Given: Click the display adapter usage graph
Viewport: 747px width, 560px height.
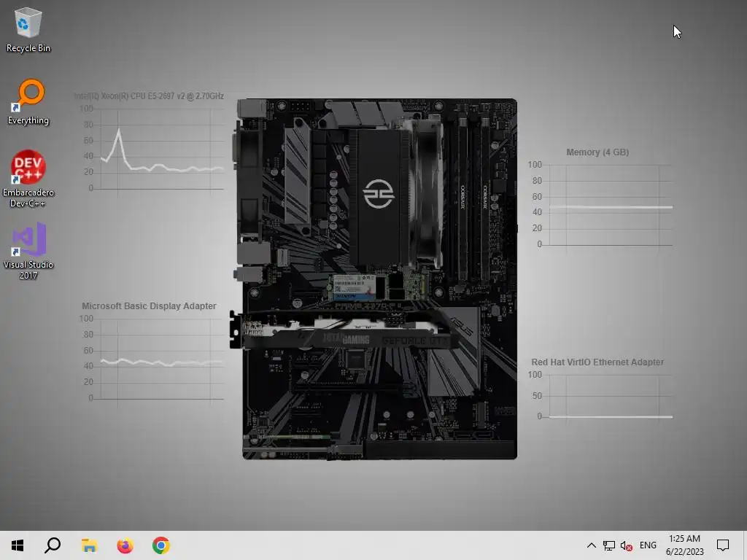Looking at the screenshot, I should (162, 359).
